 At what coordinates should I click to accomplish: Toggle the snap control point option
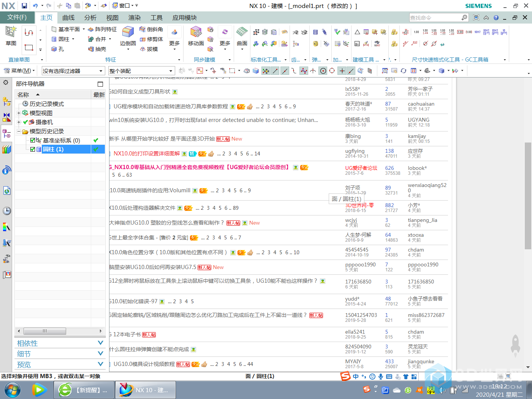[294, 71]
